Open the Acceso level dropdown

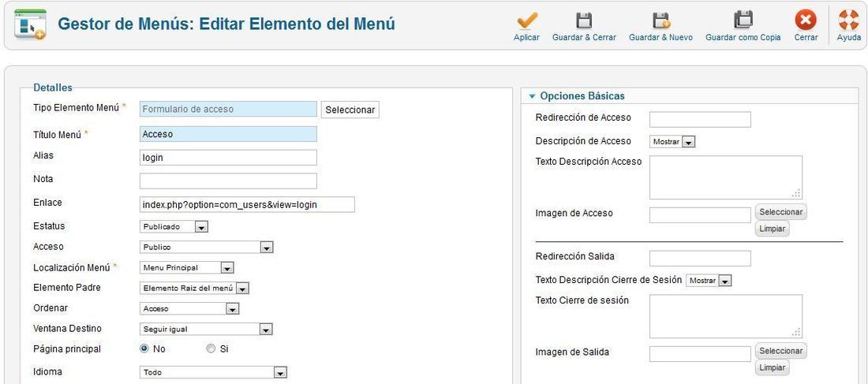point(207,248)
